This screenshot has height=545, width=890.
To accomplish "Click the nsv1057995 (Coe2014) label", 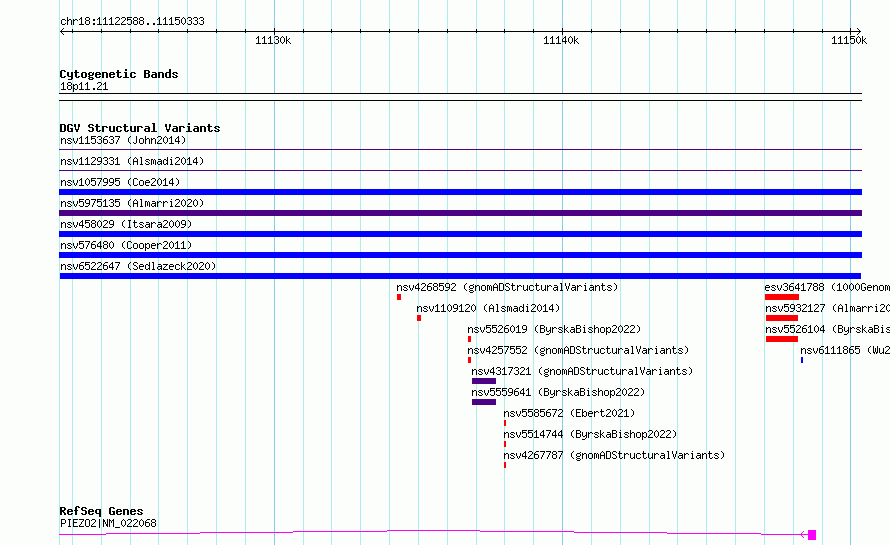I will click(120, 182).
